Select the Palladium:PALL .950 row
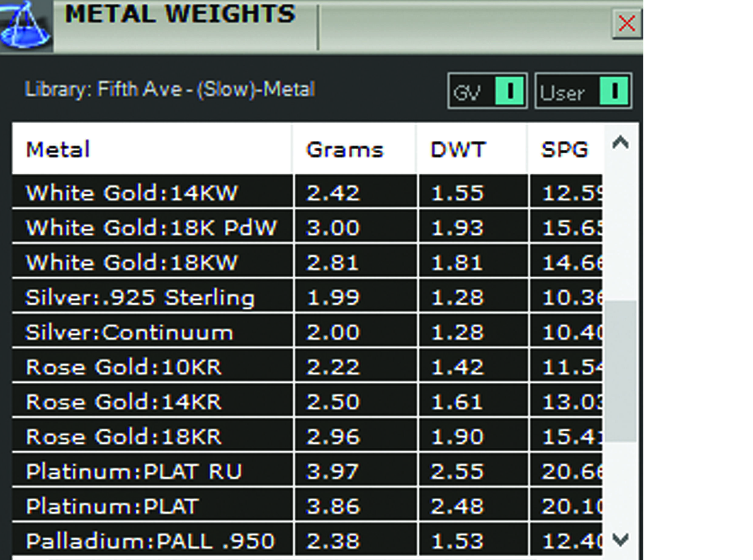The image size is (753, 560). tap(151, 540)
